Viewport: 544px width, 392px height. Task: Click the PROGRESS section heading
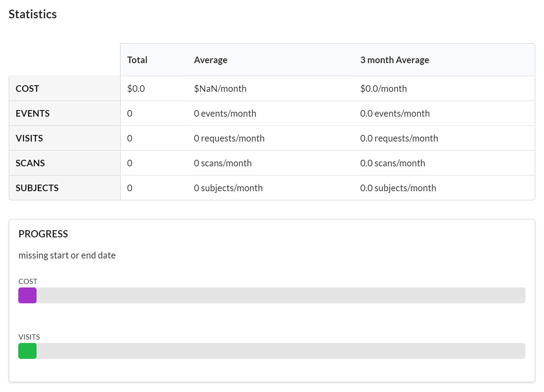(43, 234)
